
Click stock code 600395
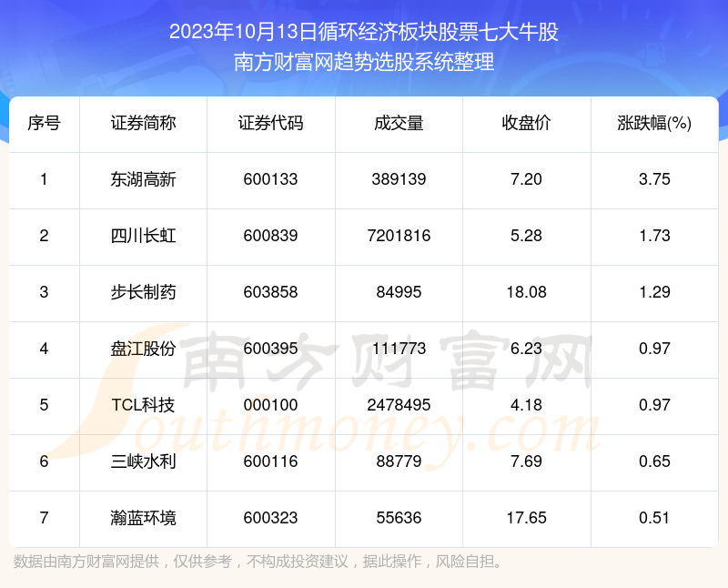click(x=270, y=349)
